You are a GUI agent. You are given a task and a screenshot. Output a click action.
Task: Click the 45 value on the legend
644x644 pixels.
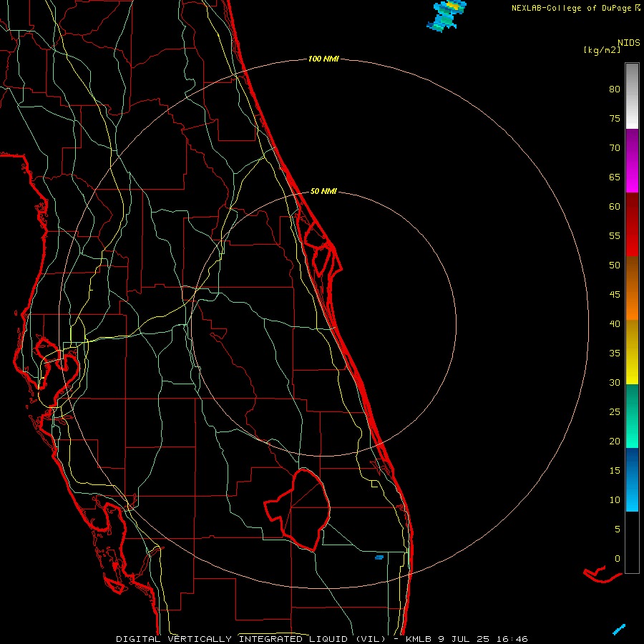pyautogui.click(x=615, y=295)
